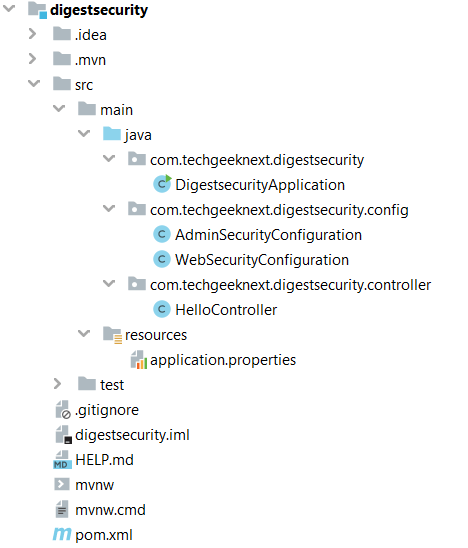Collapse the src folder
Screen dimensions: 468x548
34,84
